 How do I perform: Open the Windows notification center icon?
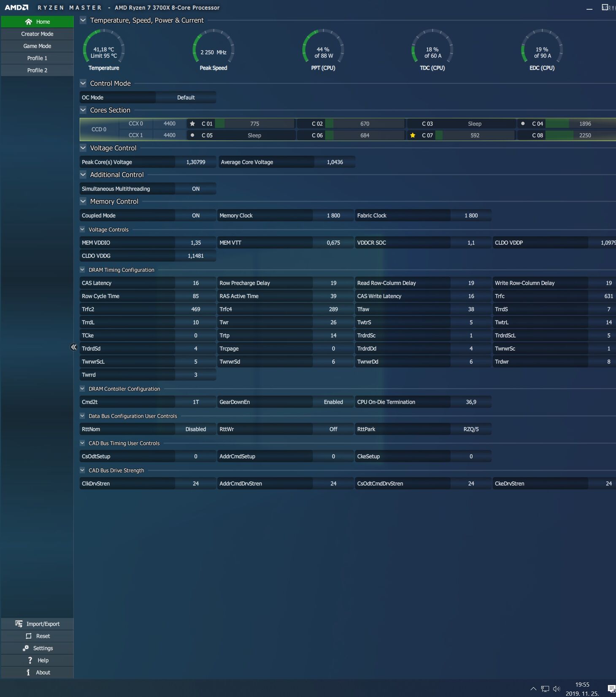(x=611, y=689)
